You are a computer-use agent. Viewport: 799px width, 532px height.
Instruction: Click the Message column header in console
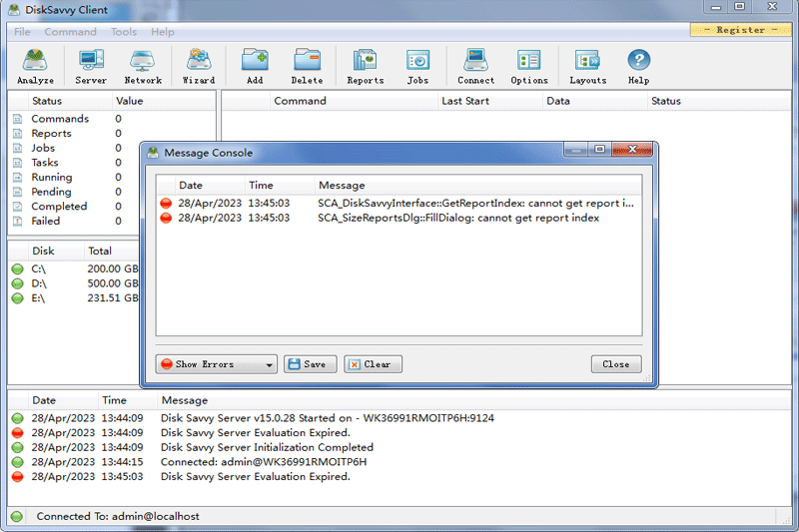coord(478,186)
